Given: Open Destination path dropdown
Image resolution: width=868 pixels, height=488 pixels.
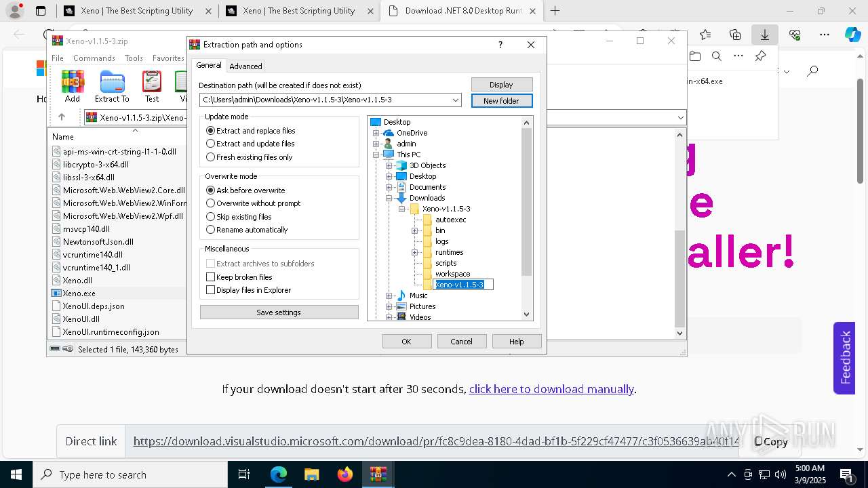Looking at the screenshot, I should click(x=456, y=100).
